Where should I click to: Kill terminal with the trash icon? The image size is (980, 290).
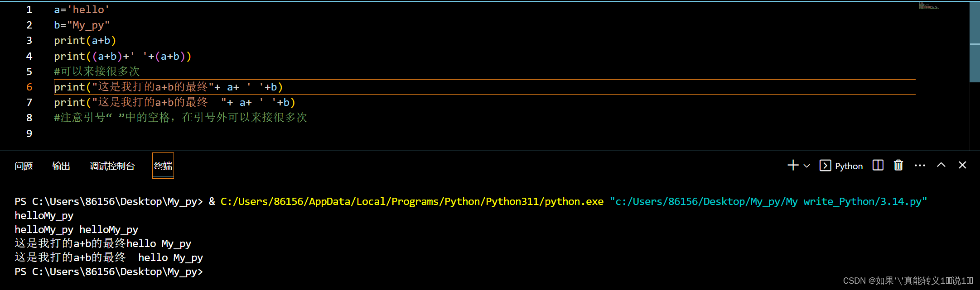[898, 165]
